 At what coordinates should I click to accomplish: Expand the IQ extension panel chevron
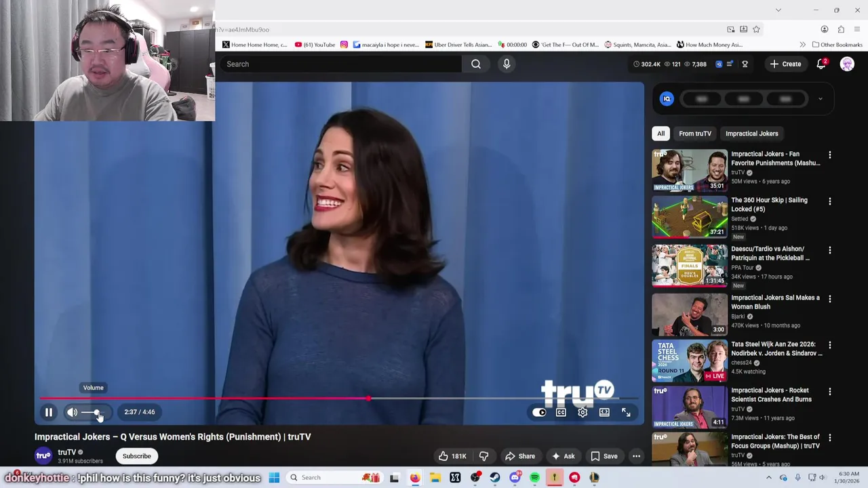click(x=820, y=99)
